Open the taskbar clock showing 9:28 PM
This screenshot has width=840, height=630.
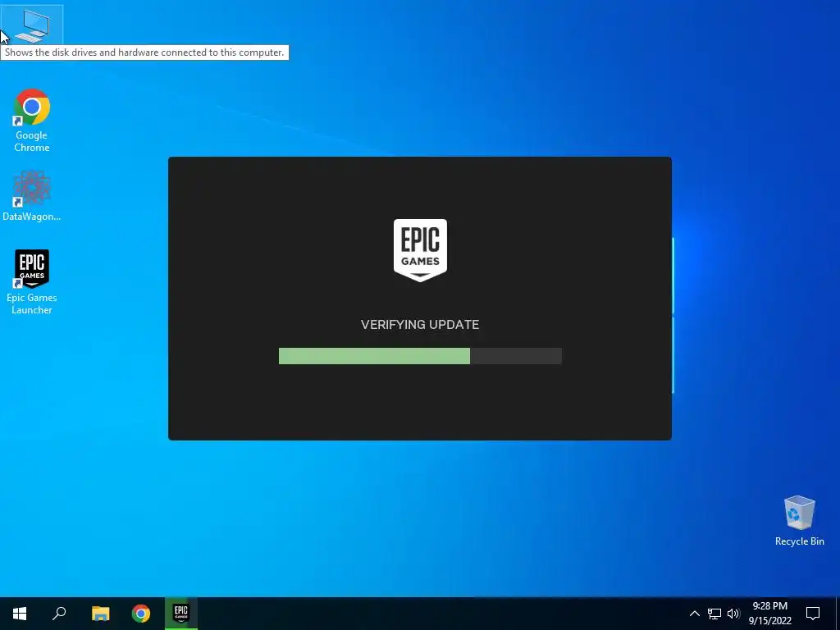(x=769, y=614)
